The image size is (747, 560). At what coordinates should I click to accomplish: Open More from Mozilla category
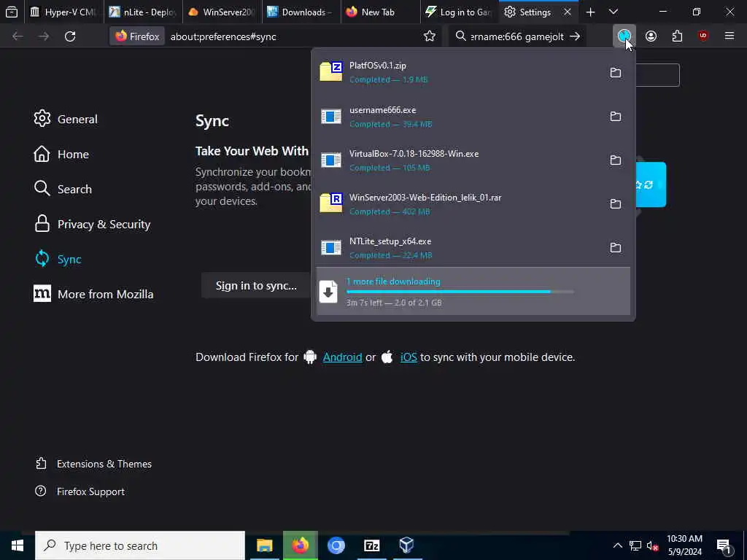click(94, 294)
